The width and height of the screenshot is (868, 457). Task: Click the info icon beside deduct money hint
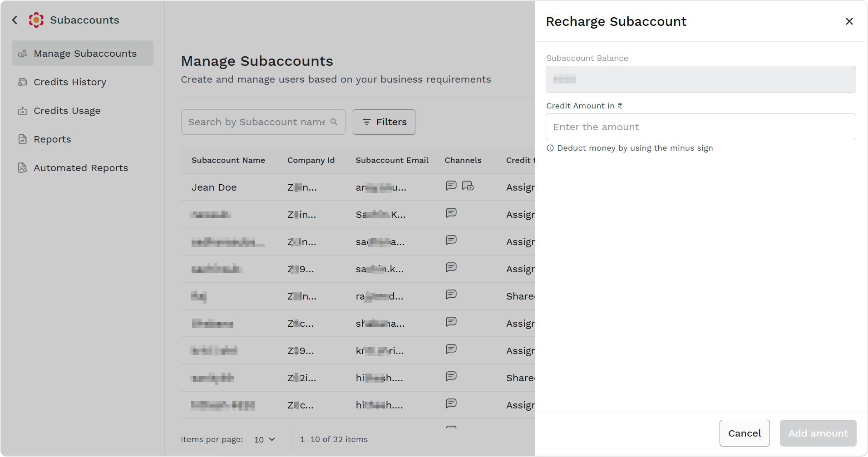(x=550, y=148)
